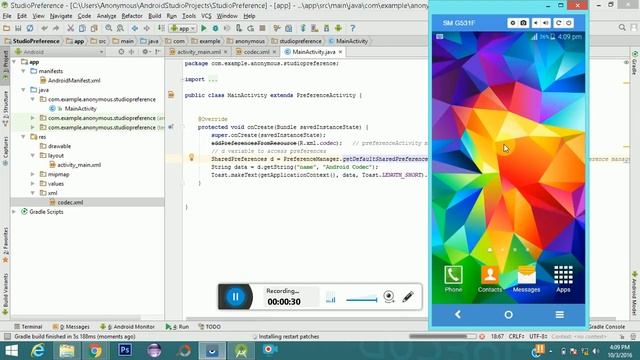This screenshot has height=360, width=640.
Task: Click the search everywhere magnifier at top right
Action: click(x=622, y=27)
